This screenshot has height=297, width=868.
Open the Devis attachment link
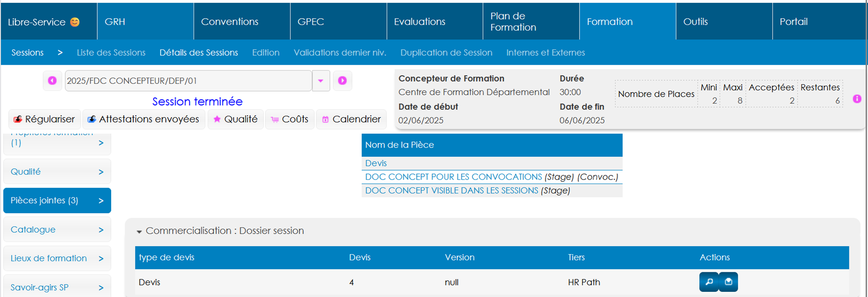376,163
